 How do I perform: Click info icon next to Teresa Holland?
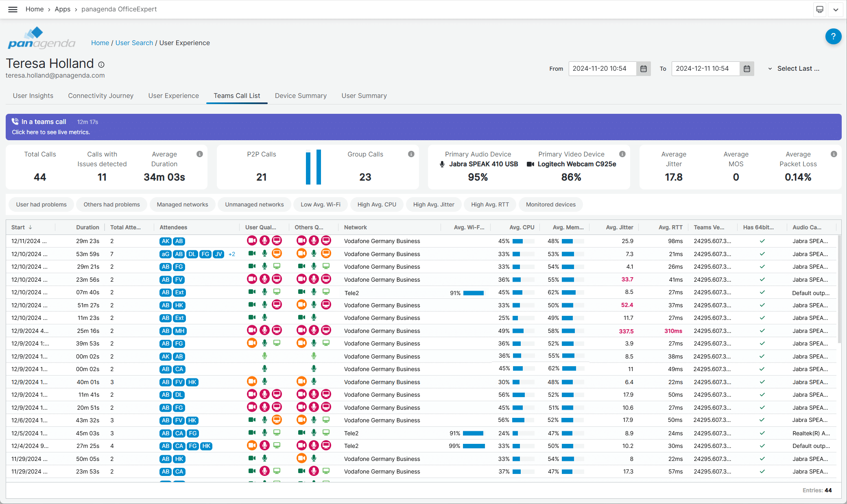(101, 65)
